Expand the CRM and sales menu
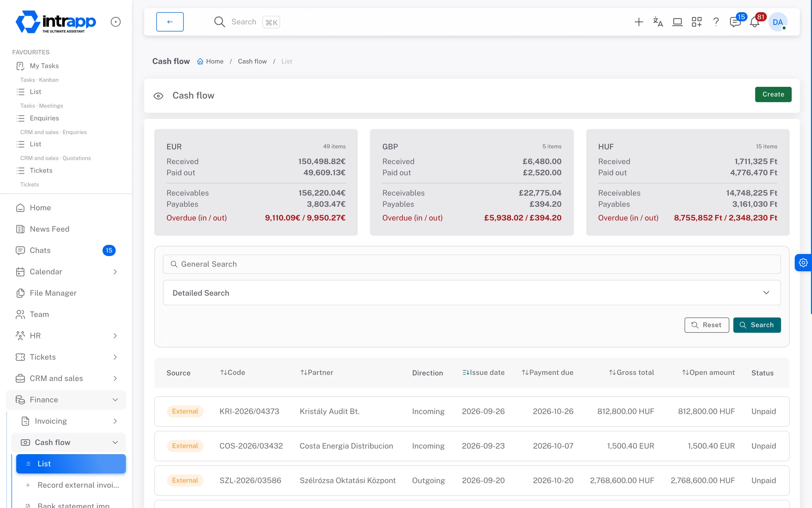The image size is (812, 508). tap(66, 378)
